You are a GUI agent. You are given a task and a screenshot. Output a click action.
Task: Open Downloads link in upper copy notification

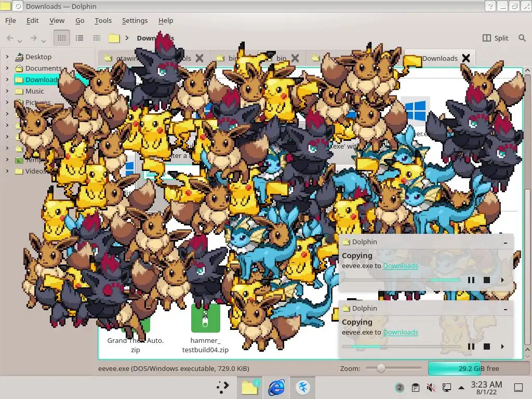(401, 265)
